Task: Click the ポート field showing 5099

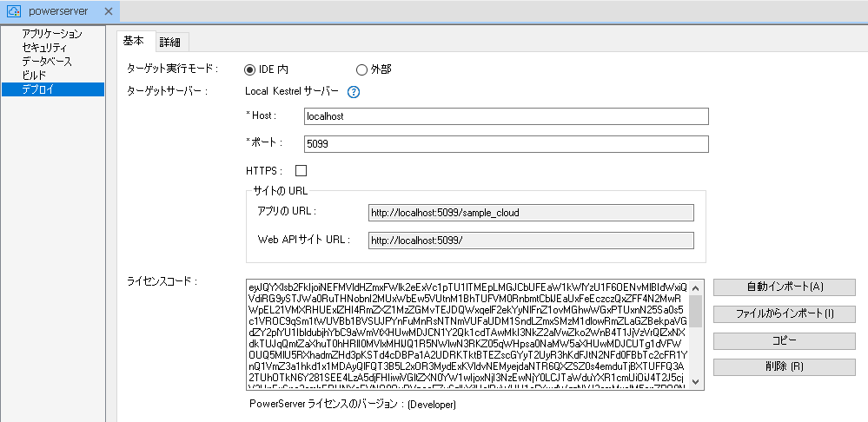Action: tap(506, 144)
